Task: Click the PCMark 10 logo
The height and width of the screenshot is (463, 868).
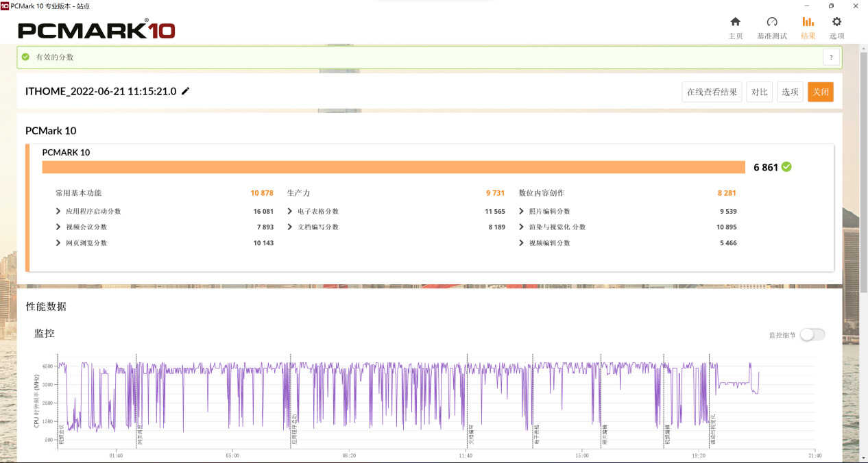Action: (96, 29)
